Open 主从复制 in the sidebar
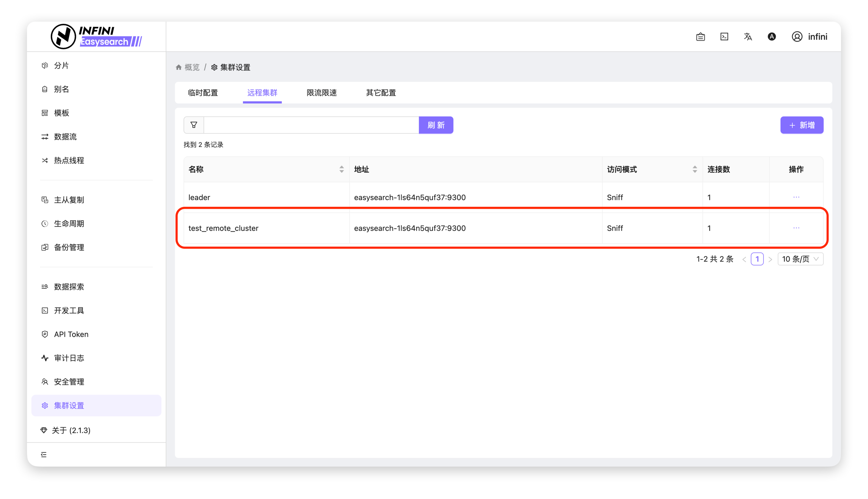This screenshot has height=499, width=868. (69, 200)
